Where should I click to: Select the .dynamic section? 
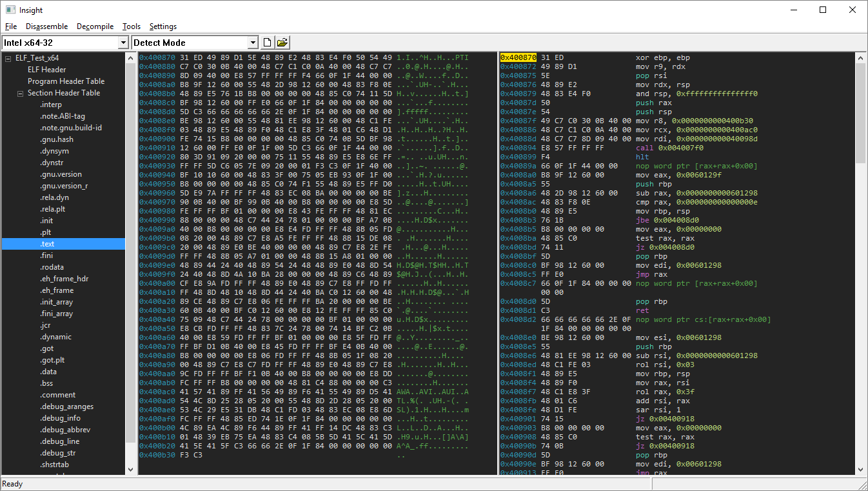coord(55,337)
